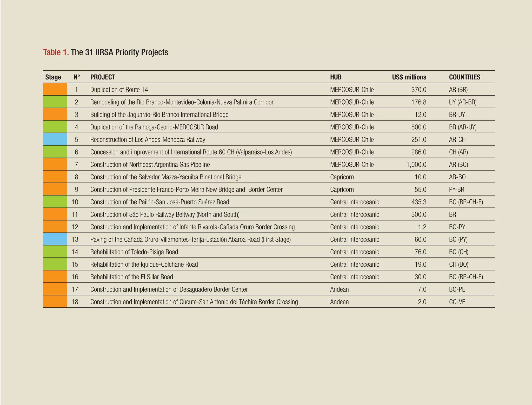Click the US$ millions column header
Image resolution: width=532 pixels, height=405 pixels.
[409, 77]
